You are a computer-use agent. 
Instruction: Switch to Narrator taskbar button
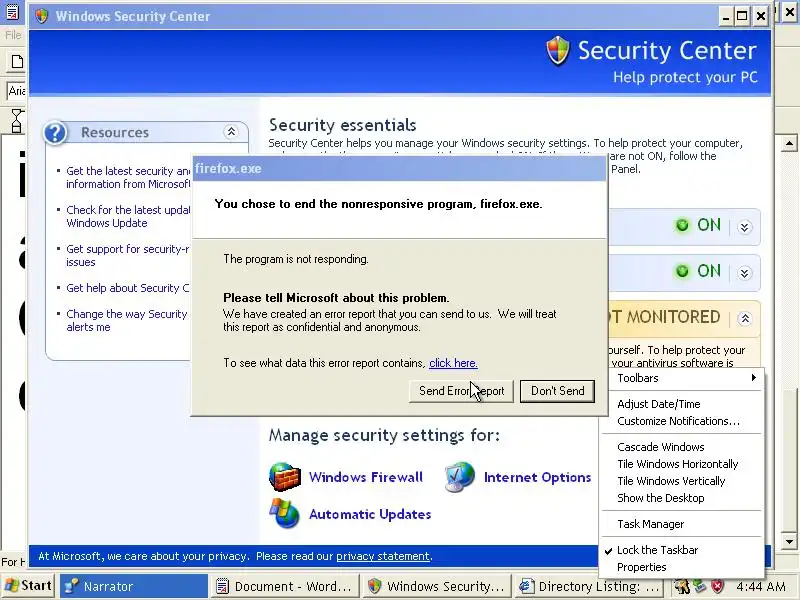click(134, 586)
